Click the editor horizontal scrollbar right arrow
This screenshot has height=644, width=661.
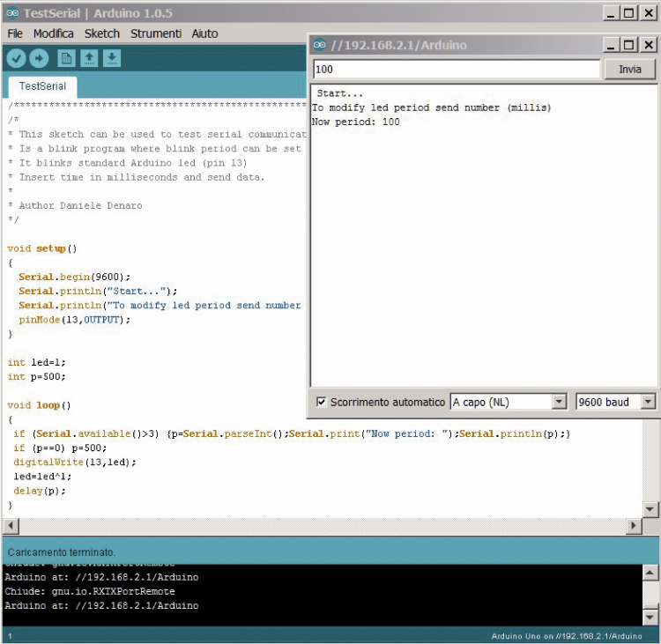(x=633, y=526)
